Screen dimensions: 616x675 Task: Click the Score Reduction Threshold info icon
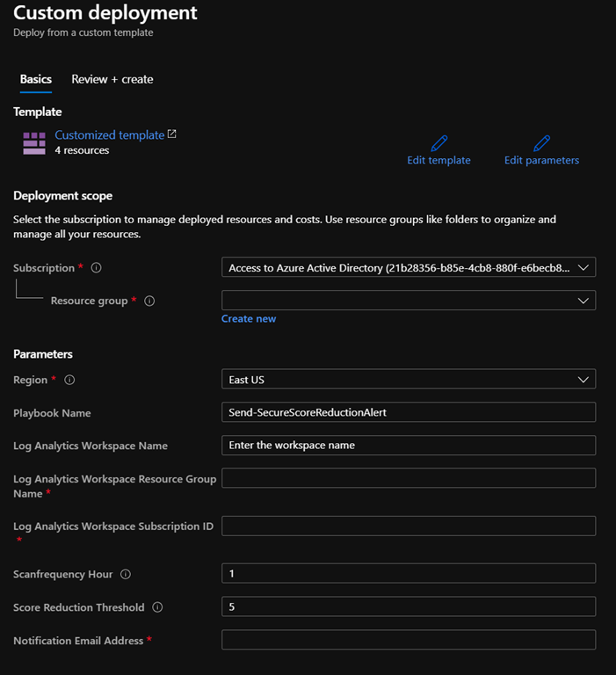[x=157, y=607]
